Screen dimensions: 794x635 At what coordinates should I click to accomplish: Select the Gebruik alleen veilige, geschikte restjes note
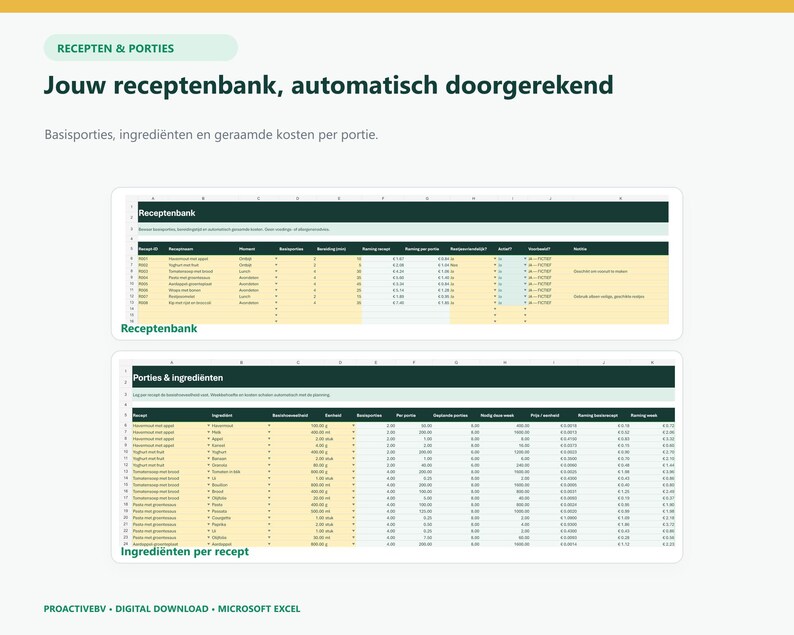click(x=609, y=296)
